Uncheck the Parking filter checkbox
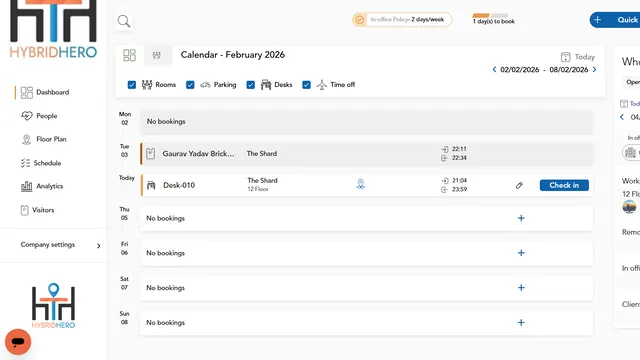This screenshot has width=640, height=360. (190, 84)
